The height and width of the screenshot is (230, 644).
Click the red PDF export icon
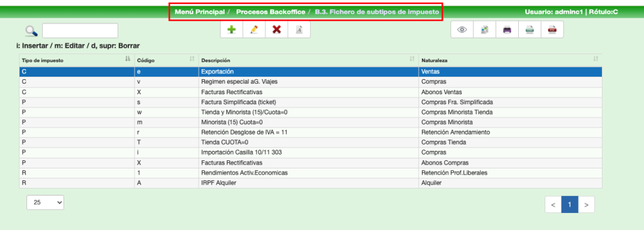[x=552, y=30]
